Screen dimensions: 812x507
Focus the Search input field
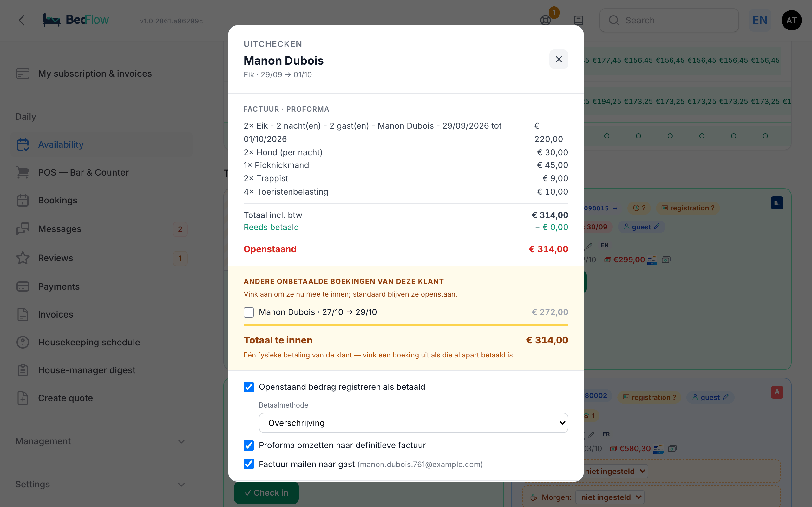tap(669, 21)
